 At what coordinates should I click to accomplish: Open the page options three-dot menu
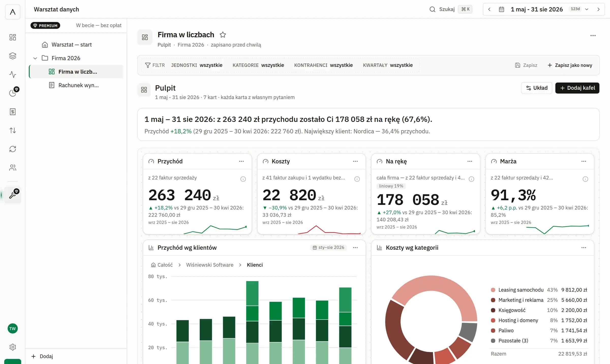tap(593, 36)
